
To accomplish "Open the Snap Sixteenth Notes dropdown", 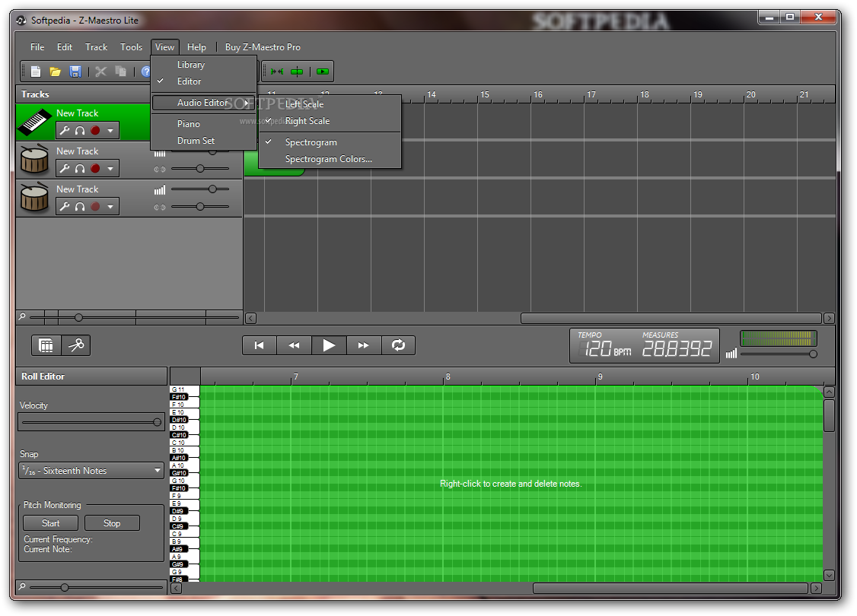I will point(91,471).
